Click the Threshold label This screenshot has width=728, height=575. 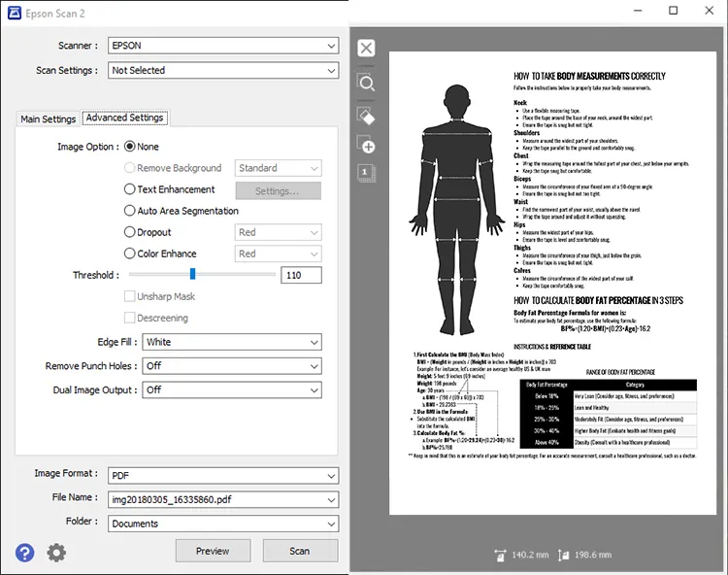(x=96, y=275)
